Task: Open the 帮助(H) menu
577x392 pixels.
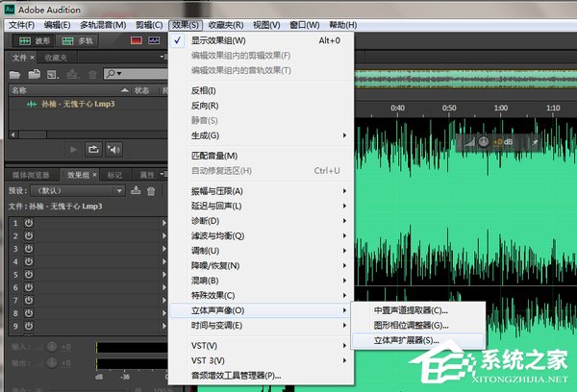Action: tap(343, 25)
